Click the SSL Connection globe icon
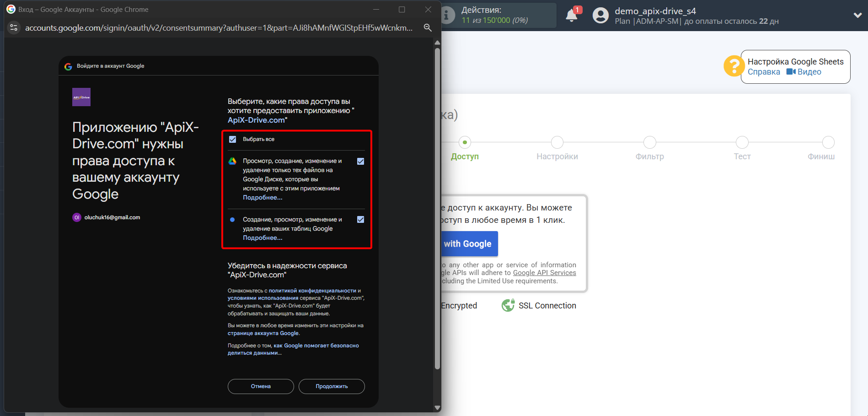The width and height of the screenshot is (868, 416). click(508, 305)
